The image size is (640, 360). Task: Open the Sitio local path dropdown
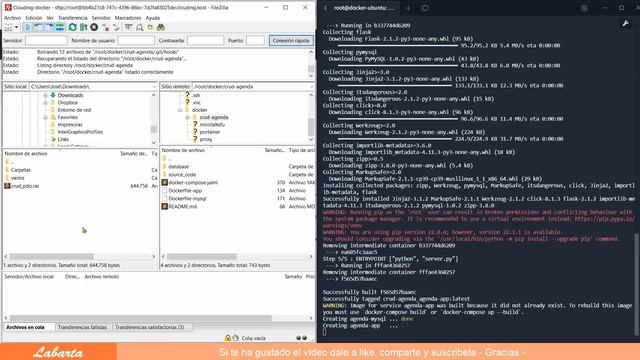tap(154, 87)
